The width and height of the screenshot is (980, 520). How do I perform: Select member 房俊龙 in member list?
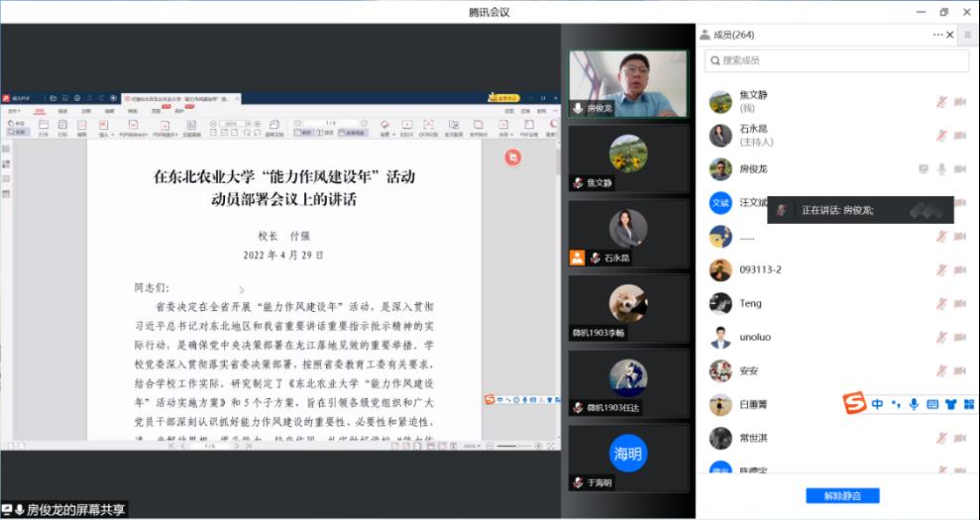[x=837, y=168]
